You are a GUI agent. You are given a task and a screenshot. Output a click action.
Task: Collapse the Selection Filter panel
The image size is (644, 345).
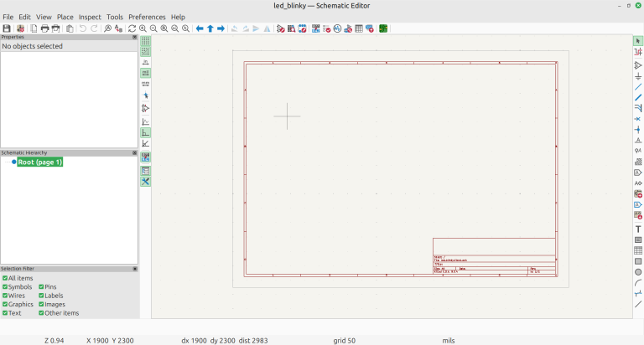pyautogui.click(x=134, y=269)
